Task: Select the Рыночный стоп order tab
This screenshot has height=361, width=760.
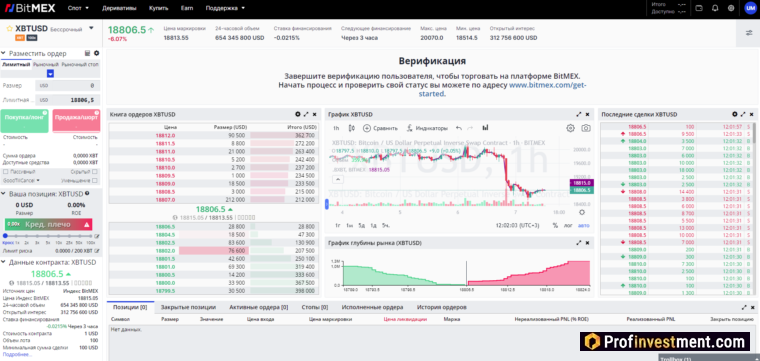Action: pyautogui.click(x=80, y=64)
